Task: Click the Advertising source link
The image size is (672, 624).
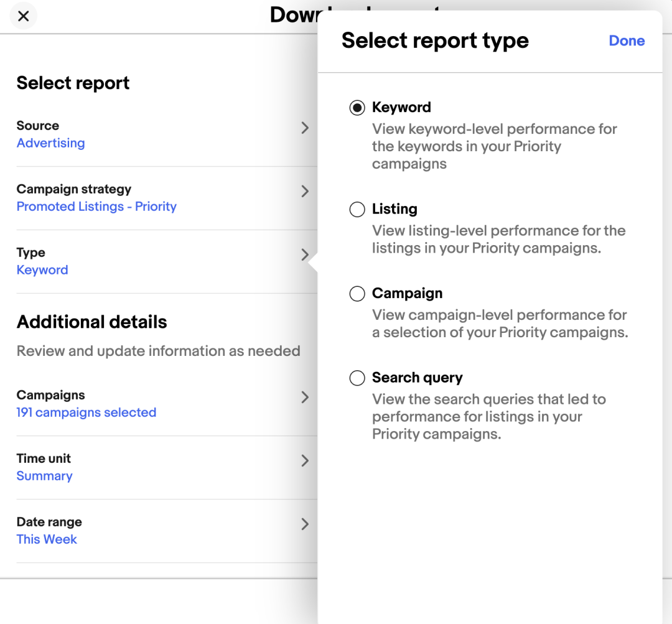Action: (50, 143)
